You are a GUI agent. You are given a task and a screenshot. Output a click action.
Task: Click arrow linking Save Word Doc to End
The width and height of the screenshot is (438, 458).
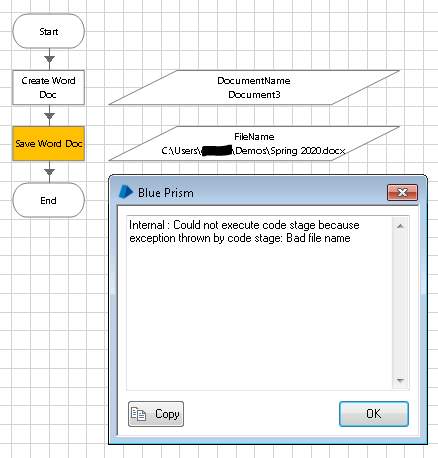coord(49,172)
